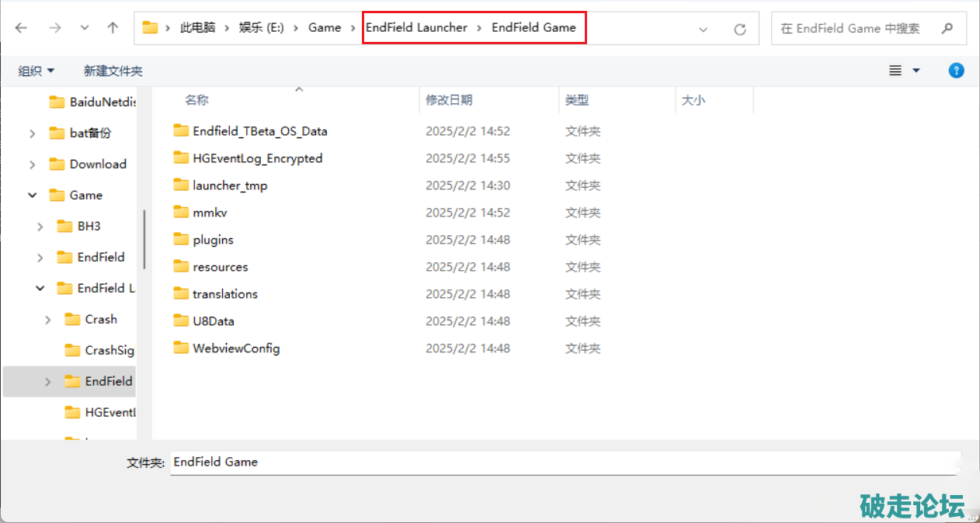
Task: Click 新建文件夹 button
Action: point(113,71)
